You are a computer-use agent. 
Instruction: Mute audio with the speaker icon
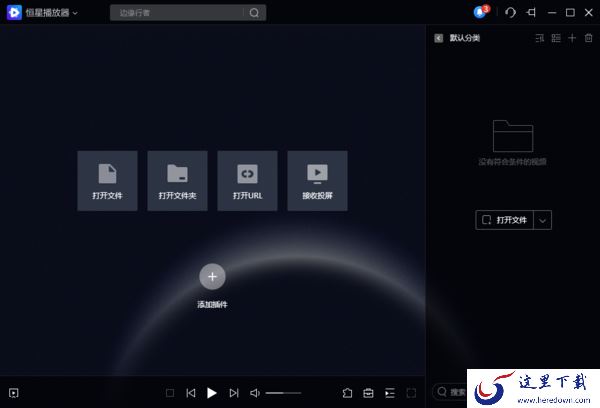[x=255, y=393]
